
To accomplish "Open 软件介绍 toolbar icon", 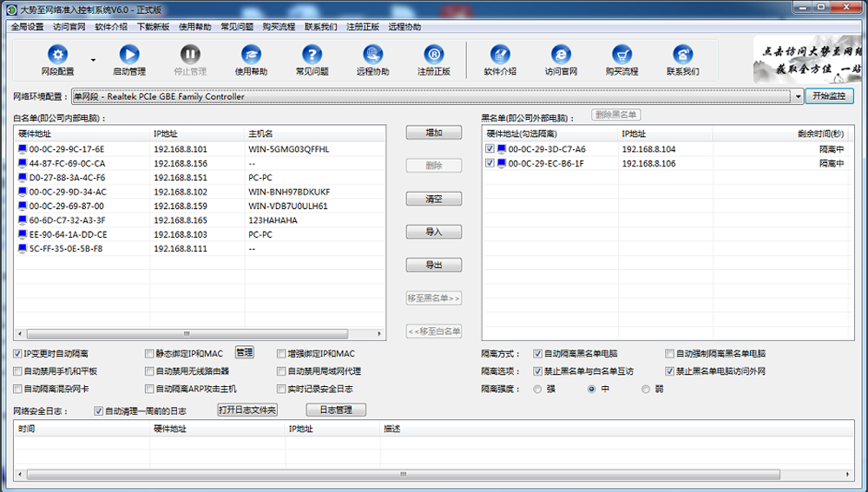I will tap(500, 55).
